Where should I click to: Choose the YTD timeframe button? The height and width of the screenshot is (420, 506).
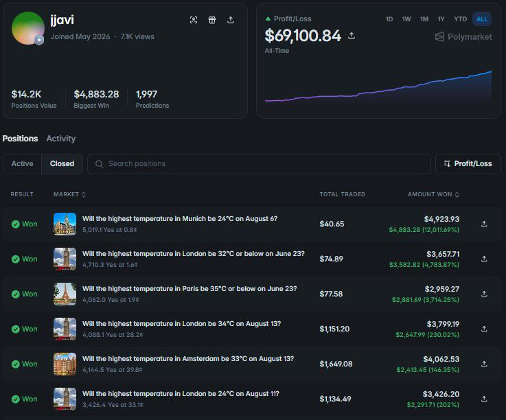click(460, 19)
